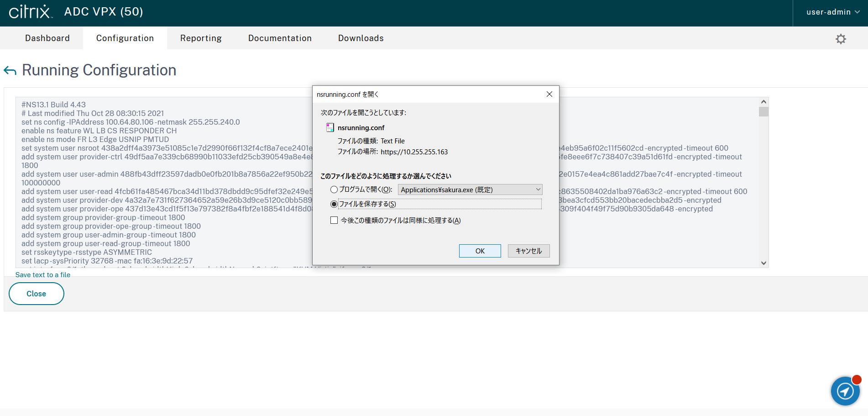The image size is (868, 416).
Task: Click the configuration scrollbar up arrow
Action: (x=763, y=102)
